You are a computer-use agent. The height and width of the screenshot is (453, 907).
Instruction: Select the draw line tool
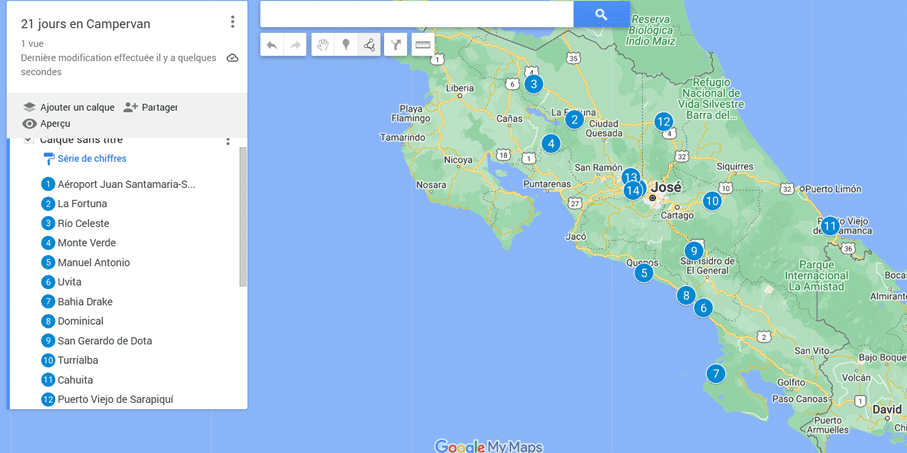pyautogui.click(x=369, y=45)
